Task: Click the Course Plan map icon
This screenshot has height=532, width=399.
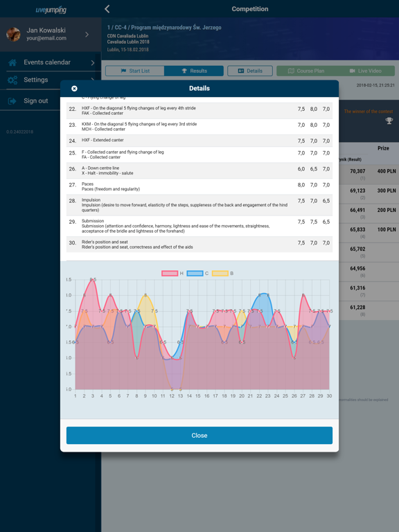Action: (x=291, y=71)
